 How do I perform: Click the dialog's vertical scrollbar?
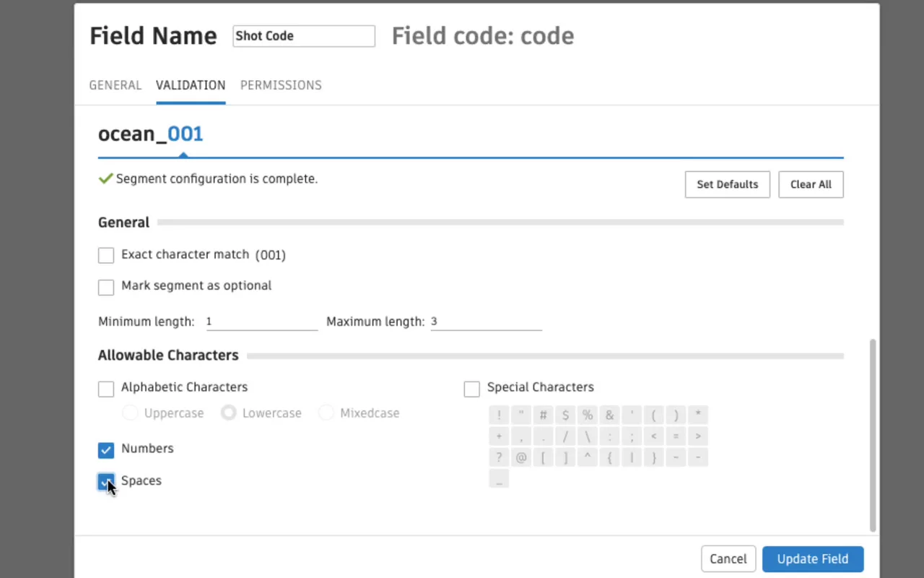coord(873,433)
